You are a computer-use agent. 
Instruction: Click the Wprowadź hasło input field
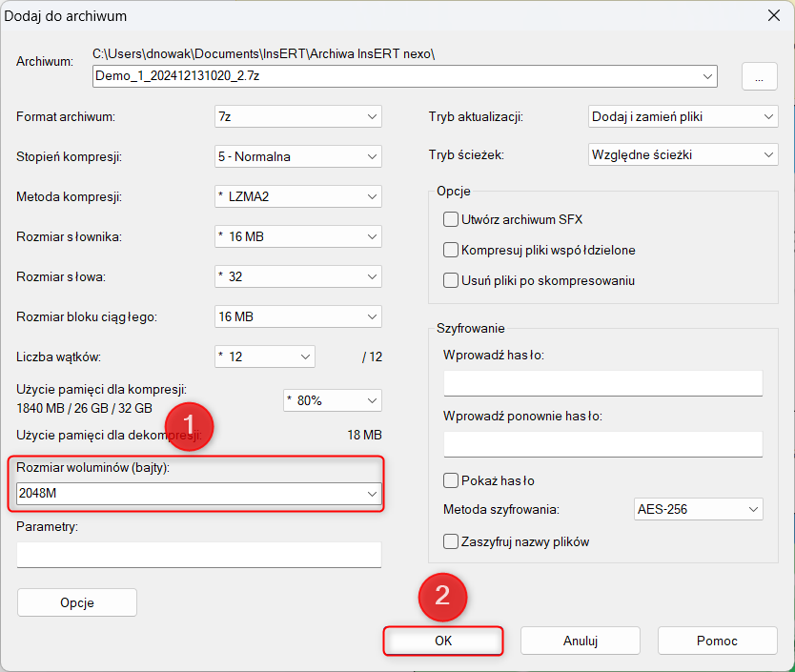[602, 383]
